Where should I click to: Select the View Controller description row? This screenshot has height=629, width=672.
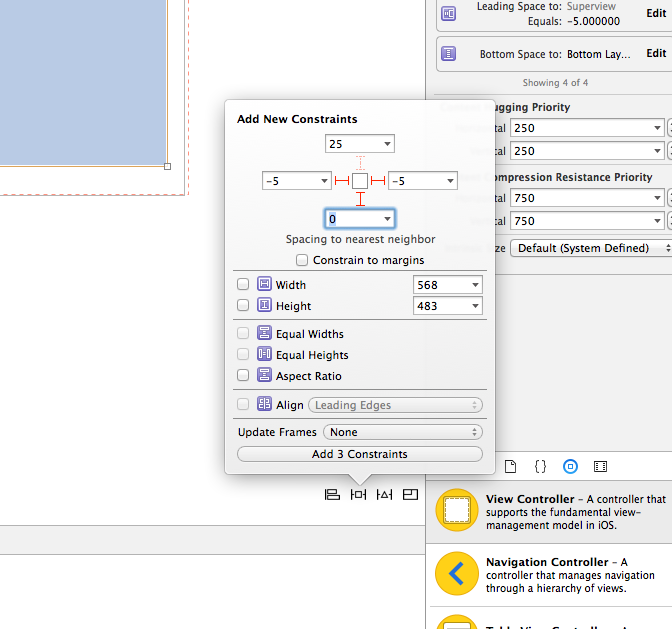click(x=549, y=512)
